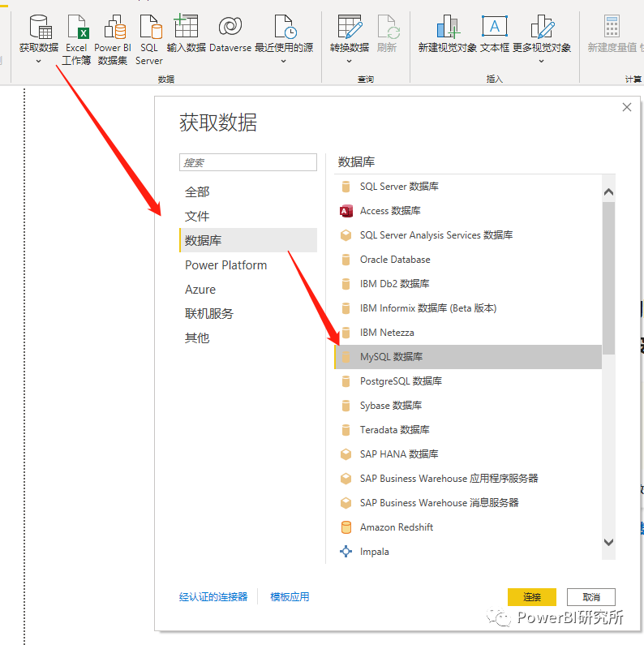
Task: Click the 刷新 refresh icon
Action: [x=389, y=27]
